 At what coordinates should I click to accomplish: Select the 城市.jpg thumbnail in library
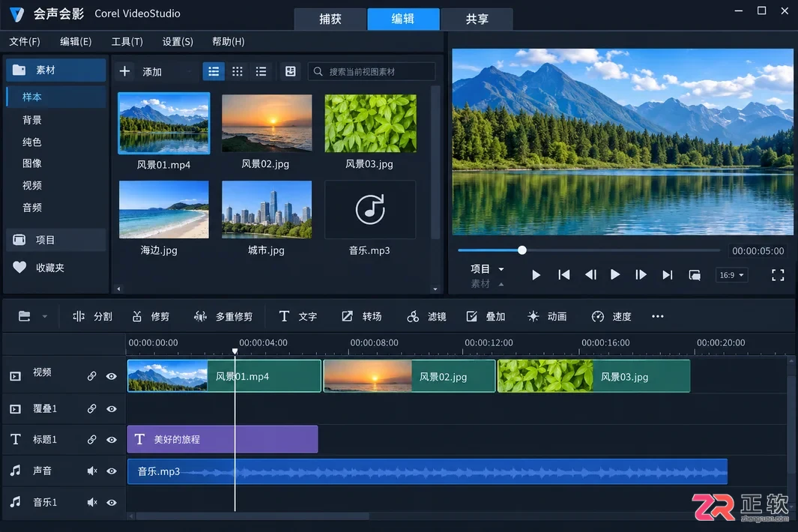(x=267, y=210)
